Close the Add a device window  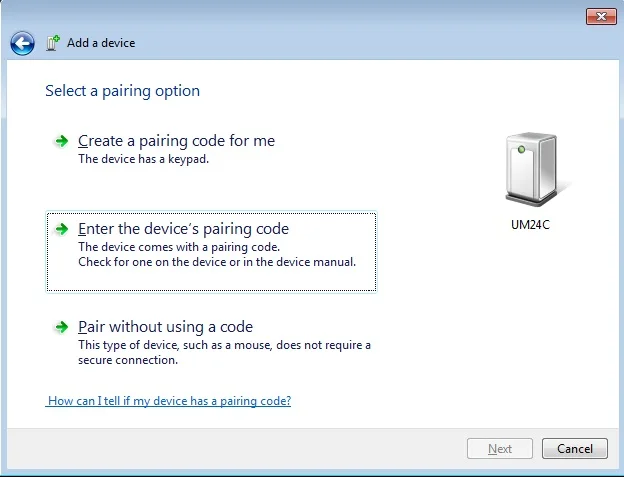(x=601, y=17)
